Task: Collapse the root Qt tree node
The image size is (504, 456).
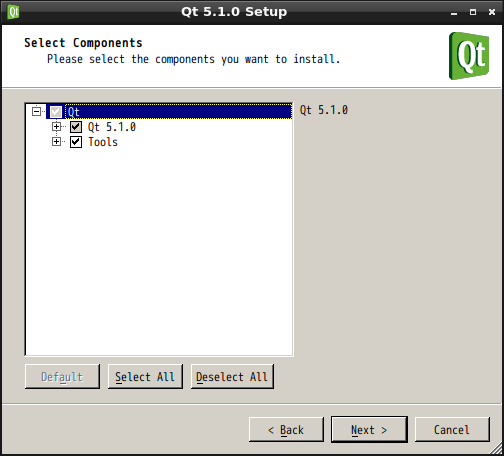Action: tap(36, 111)
